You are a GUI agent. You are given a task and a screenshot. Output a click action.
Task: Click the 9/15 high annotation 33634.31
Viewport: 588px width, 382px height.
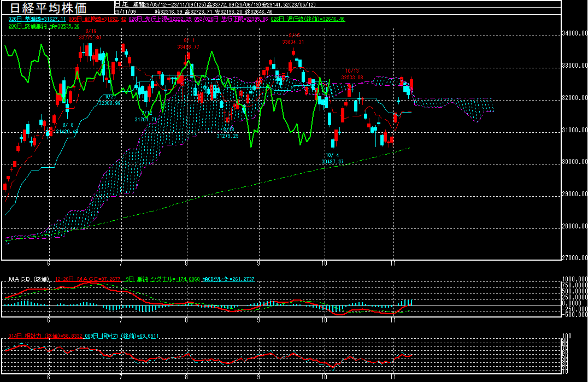(293, 39)
